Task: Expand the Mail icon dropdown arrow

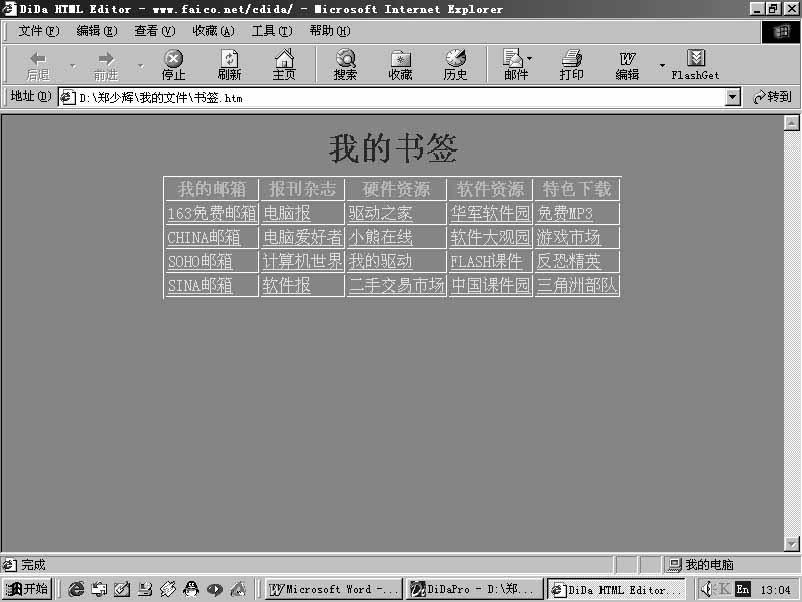Action: [x=530, y=57]
